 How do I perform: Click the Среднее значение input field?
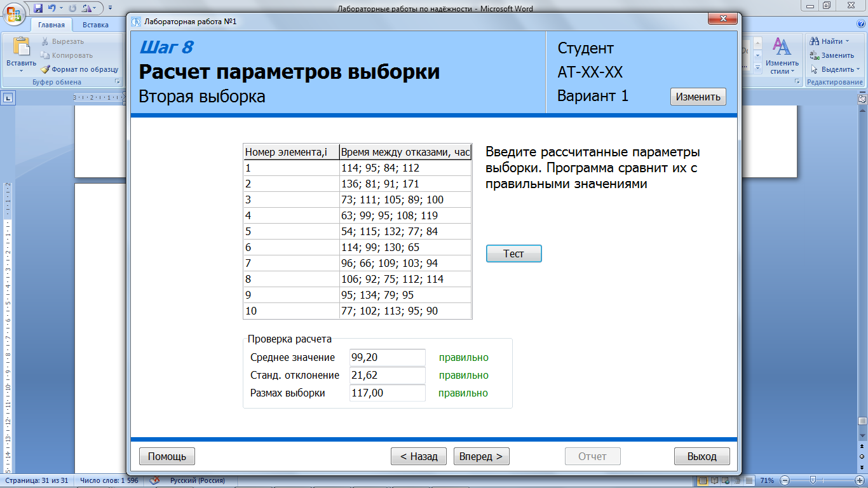click(x=387, y=357)
